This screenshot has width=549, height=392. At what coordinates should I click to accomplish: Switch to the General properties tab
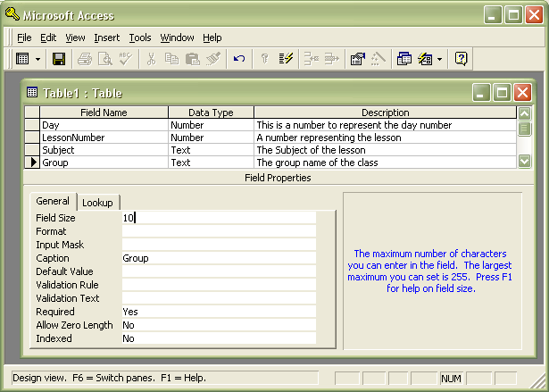(53, 201)
